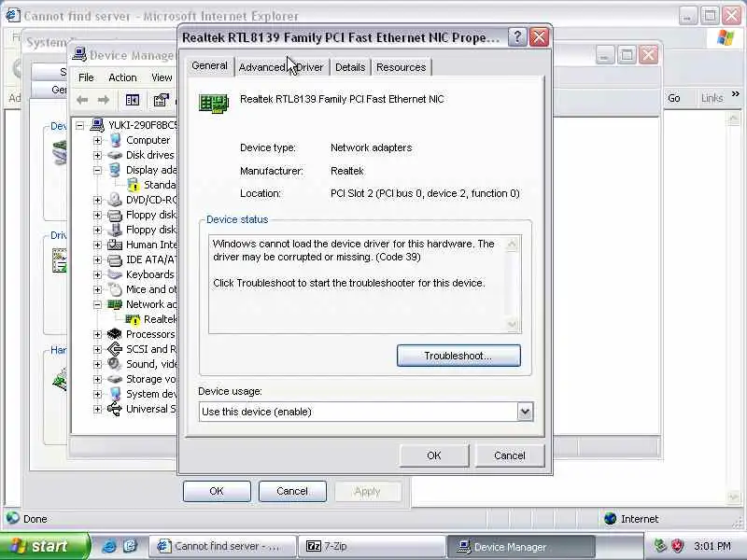Expand the Keyboards node
This screenshot has height=560, width=747.
click(x=98, y=274)
